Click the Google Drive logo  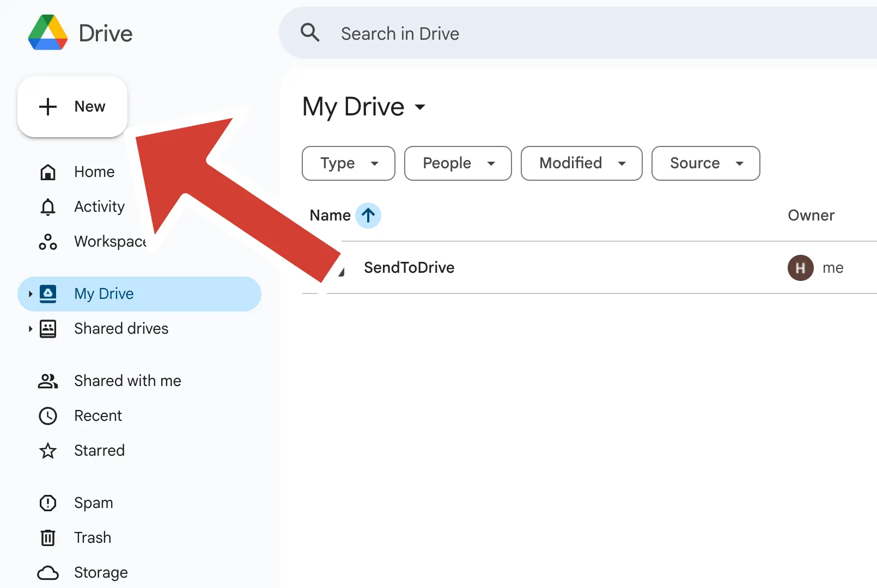pyautogui.click(x=48, y=32)
